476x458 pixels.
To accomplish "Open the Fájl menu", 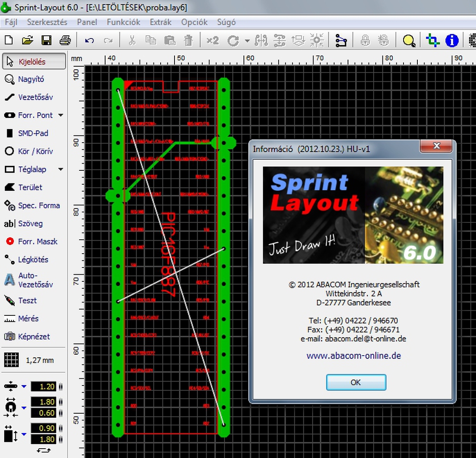I will (x=11, y=22).
